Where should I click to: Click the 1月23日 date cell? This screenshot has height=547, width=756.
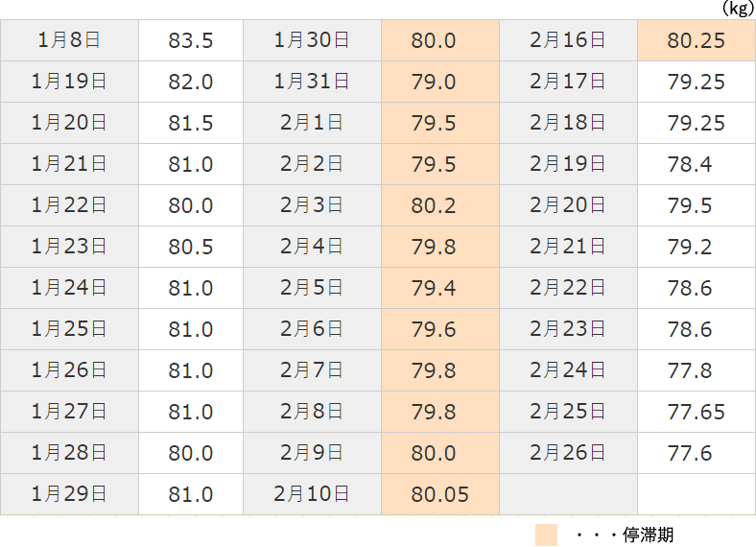point(69,247)
